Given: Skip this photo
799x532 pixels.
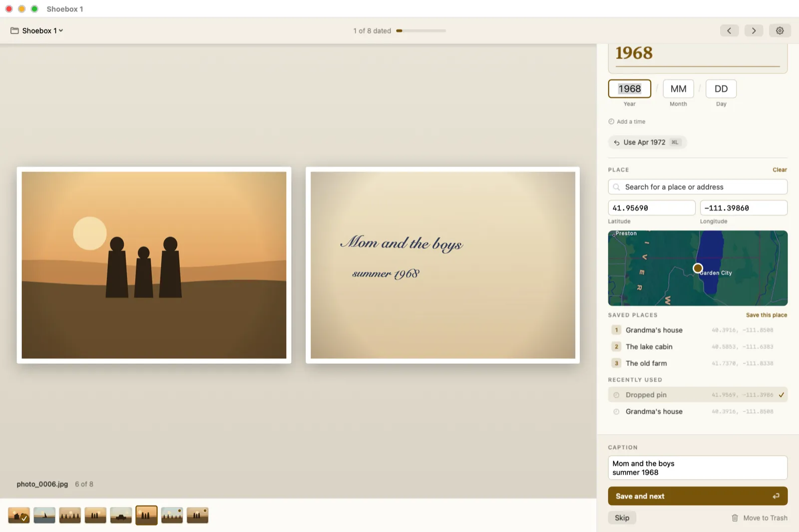Looking at the screenshot, I should pyautogui.click(x=622, y=518).
